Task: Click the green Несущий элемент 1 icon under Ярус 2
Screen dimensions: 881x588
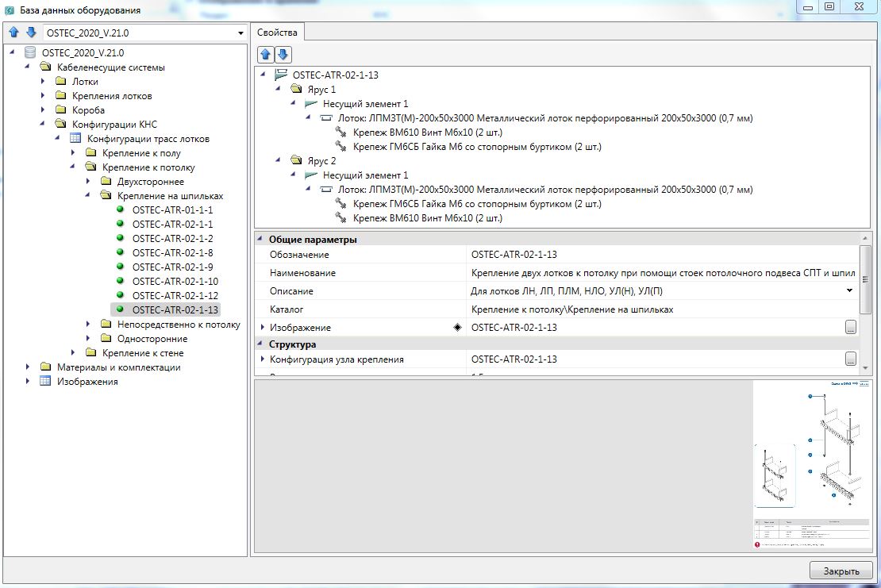Action: [x=310, y=175]
